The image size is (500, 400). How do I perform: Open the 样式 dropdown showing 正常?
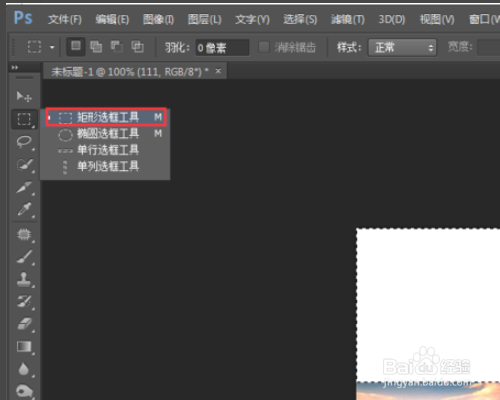pyautogui.click(x=402, y=48)
